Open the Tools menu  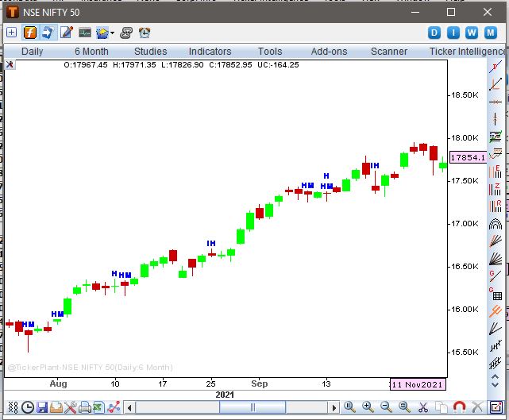[270, 52]
